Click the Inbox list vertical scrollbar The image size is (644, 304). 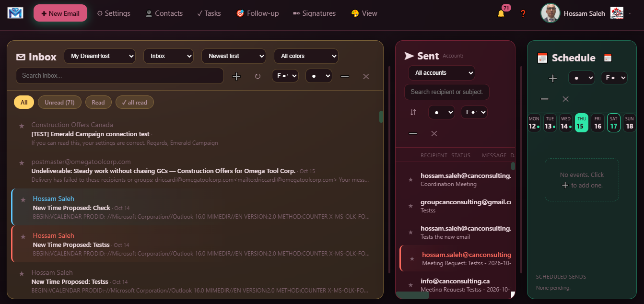tap(381, 117)
